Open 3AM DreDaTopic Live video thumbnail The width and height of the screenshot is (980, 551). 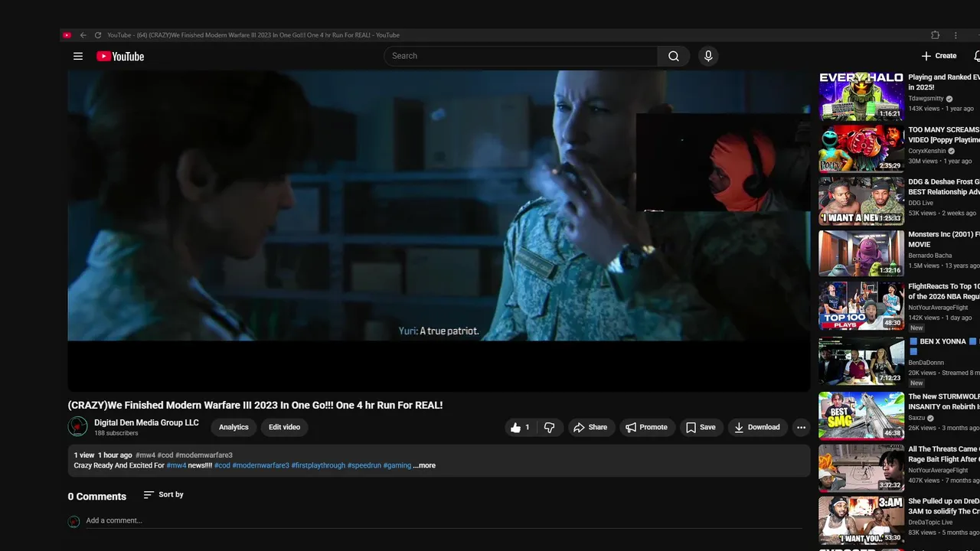pyautogui.click(x=861, y=520)
